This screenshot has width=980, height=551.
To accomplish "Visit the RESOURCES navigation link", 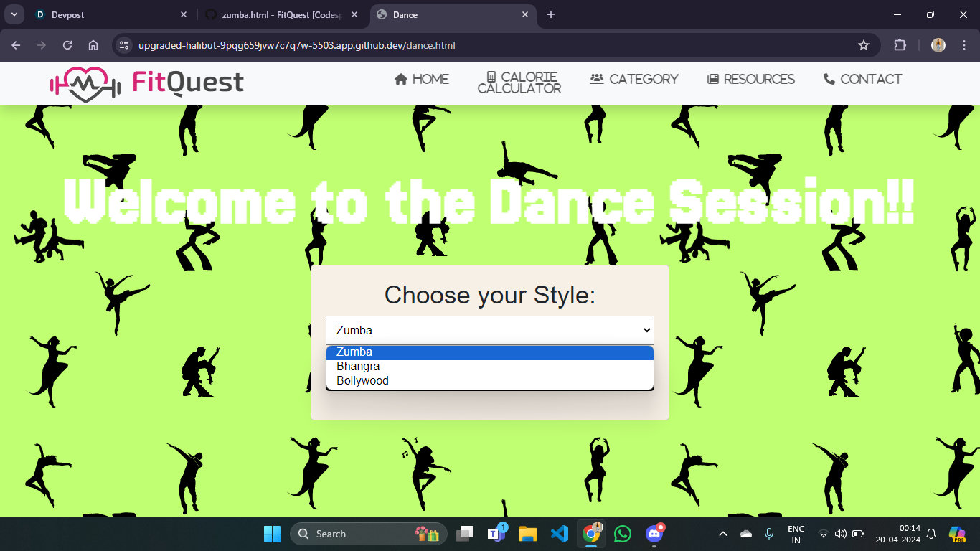I will (751, 79).
